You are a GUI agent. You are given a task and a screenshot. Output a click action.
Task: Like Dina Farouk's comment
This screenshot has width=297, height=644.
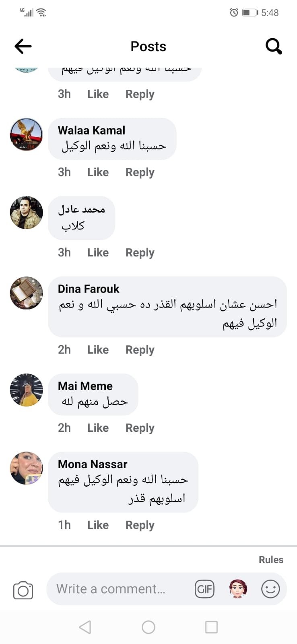tap(98, 350)
